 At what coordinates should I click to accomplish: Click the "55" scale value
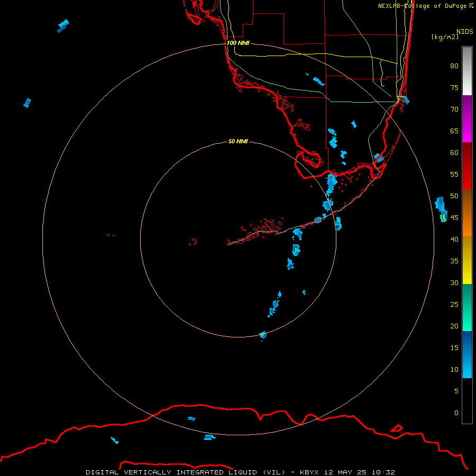point(454,175)
